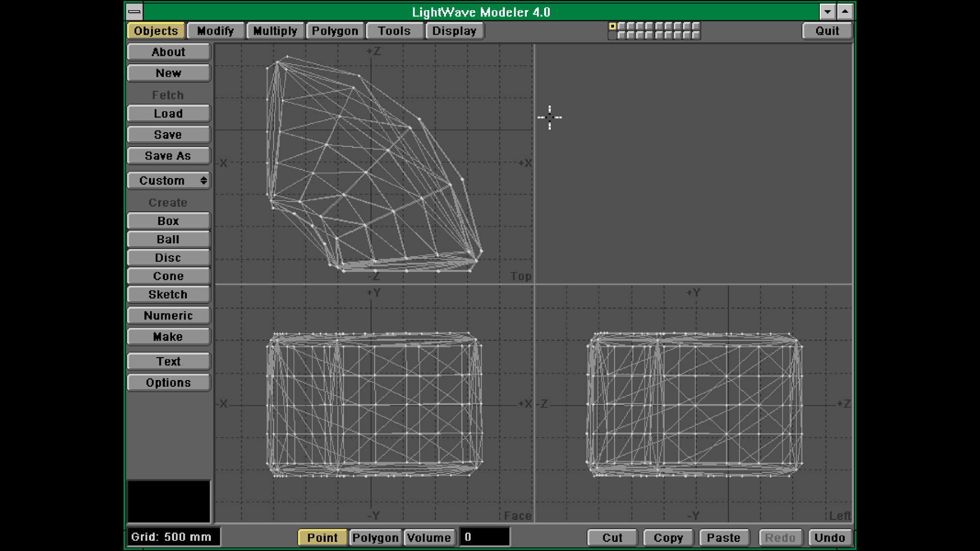
Task: Switch to Point selection mode
Action: tap(322, 537)
